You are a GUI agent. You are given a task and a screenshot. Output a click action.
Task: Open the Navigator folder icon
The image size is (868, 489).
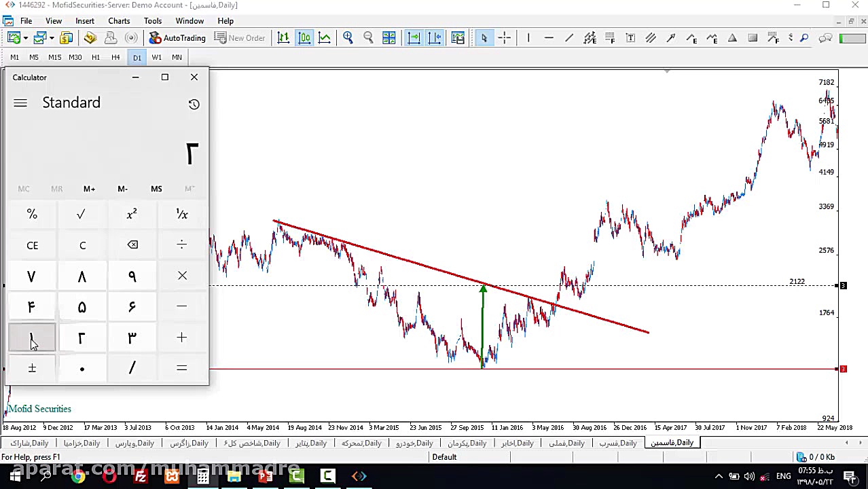(90, 38)
